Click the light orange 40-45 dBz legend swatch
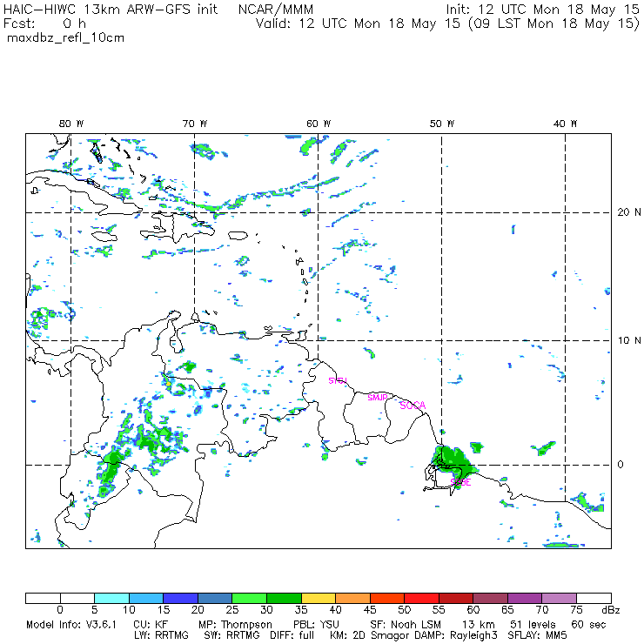The width and height of the screenshot is (644, 644). [352, 598]
